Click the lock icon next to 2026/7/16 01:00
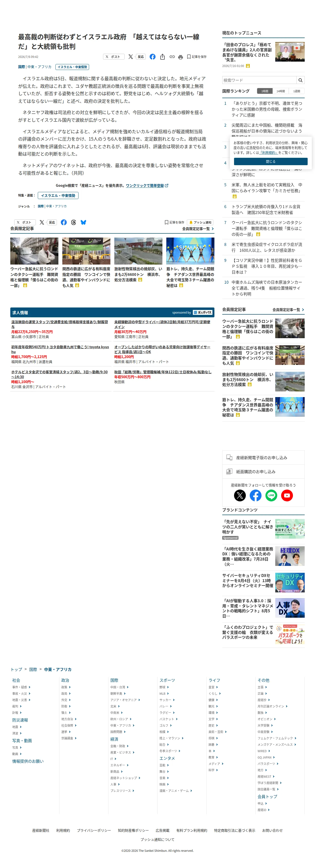315x868 pixels. tap(248, 66)
